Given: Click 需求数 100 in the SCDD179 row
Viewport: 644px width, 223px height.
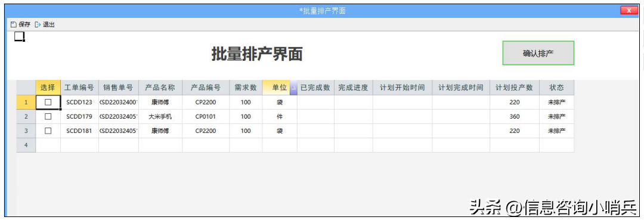Looking at the screenshot, I should [246, 117].
